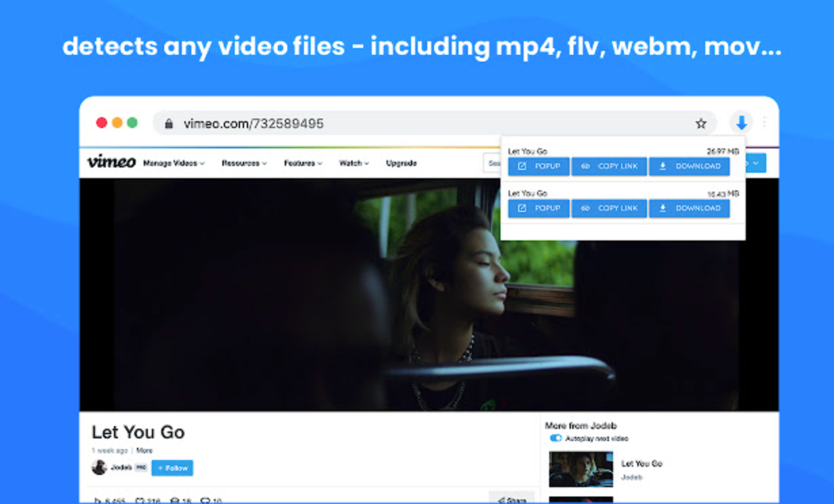Screen dimensions: 834x504
Task: Follow Jodeb with the Follow button
Action: pos(172,468)
